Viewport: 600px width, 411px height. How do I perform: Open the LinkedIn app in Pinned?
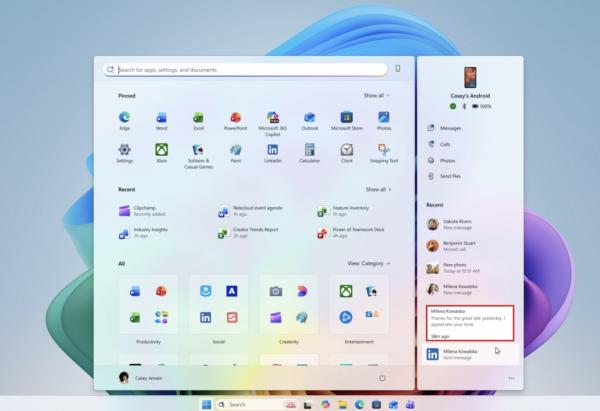pos(272,153)
